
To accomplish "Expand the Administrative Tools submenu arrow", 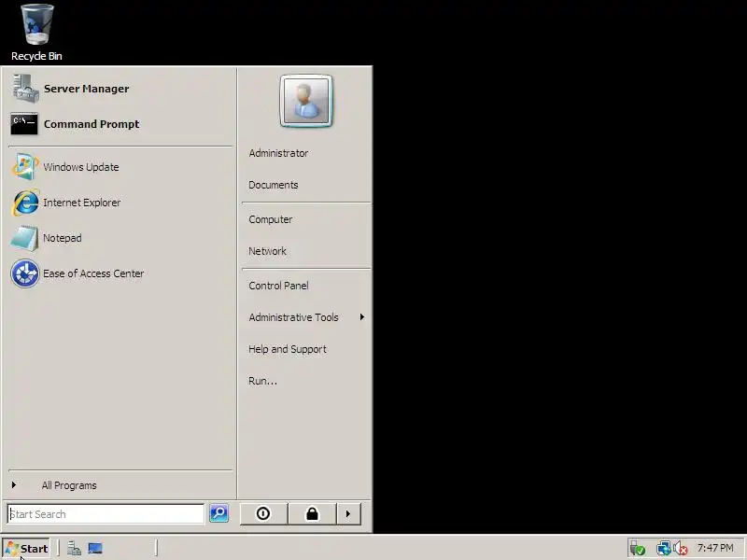I will tap(362, 317).
